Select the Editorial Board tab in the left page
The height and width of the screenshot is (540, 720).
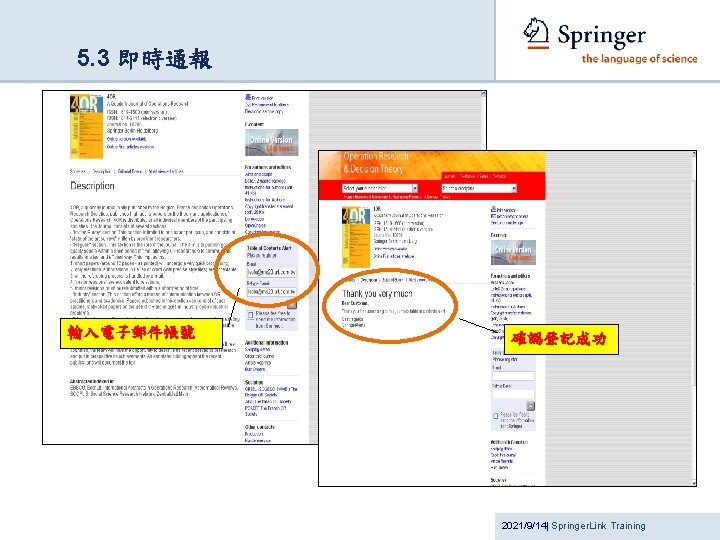[130, 171]
